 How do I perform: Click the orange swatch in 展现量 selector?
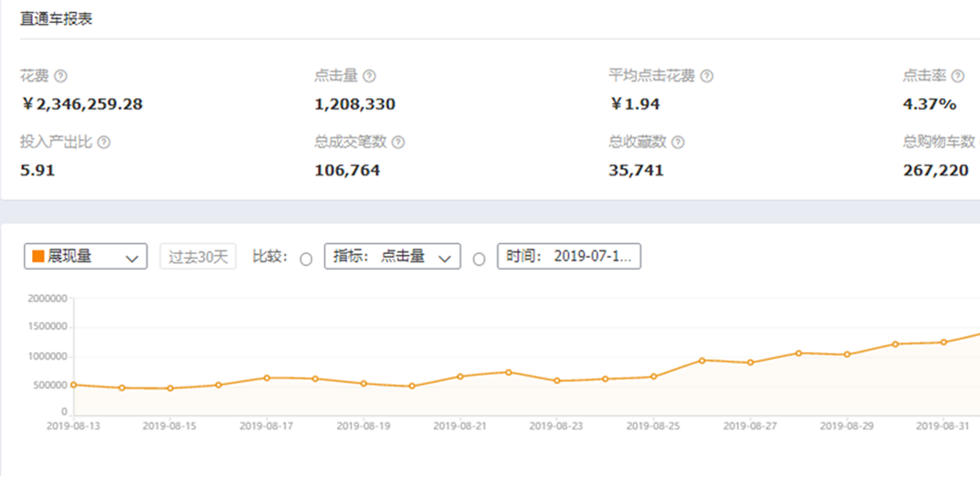click(x=38, y=257)
